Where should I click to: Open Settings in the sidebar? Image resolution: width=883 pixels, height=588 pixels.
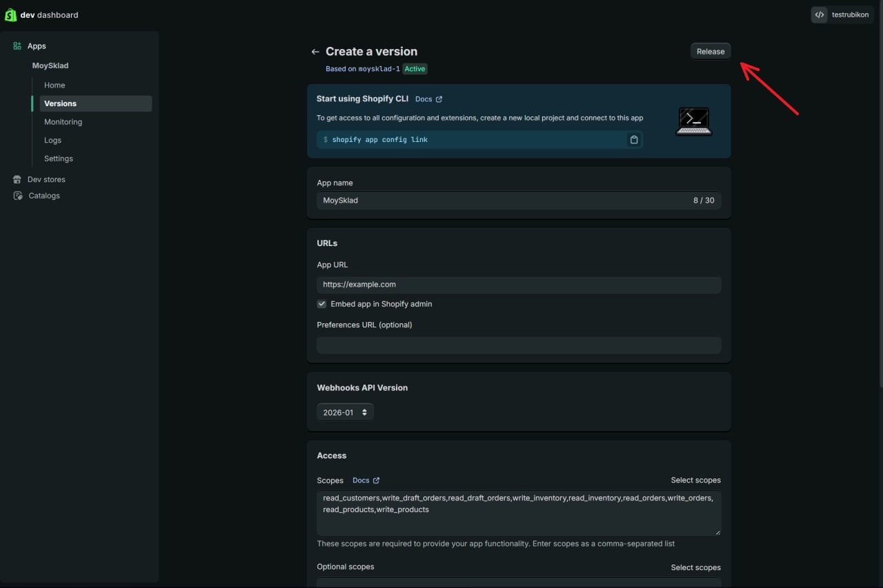click(58, 159)
